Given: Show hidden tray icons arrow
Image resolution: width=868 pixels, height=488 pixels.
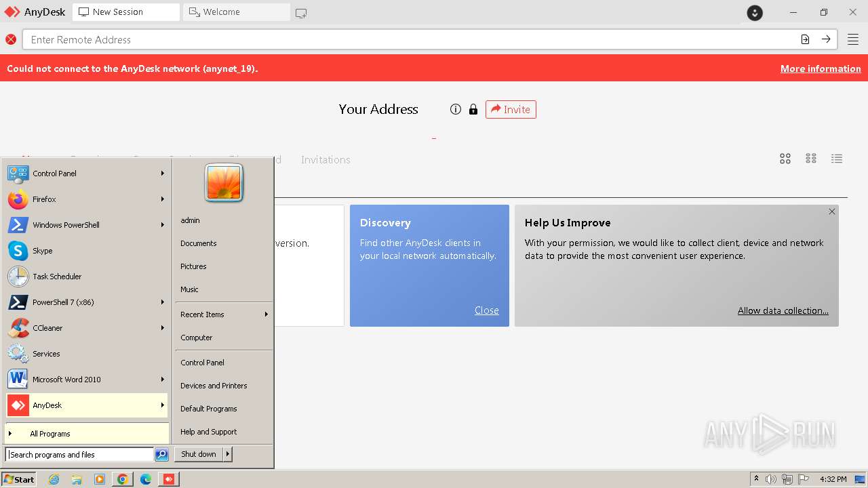Looking at the screenshot, I should coord(756,479).
